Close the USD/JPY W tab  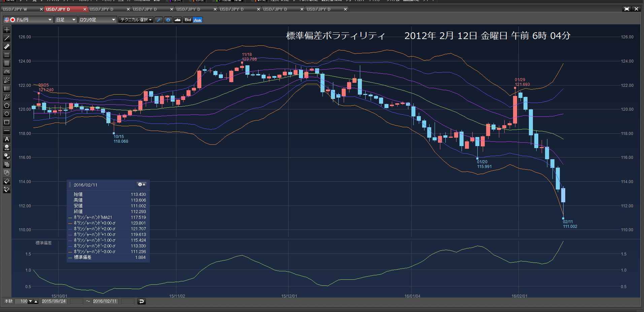click(41, 9)
